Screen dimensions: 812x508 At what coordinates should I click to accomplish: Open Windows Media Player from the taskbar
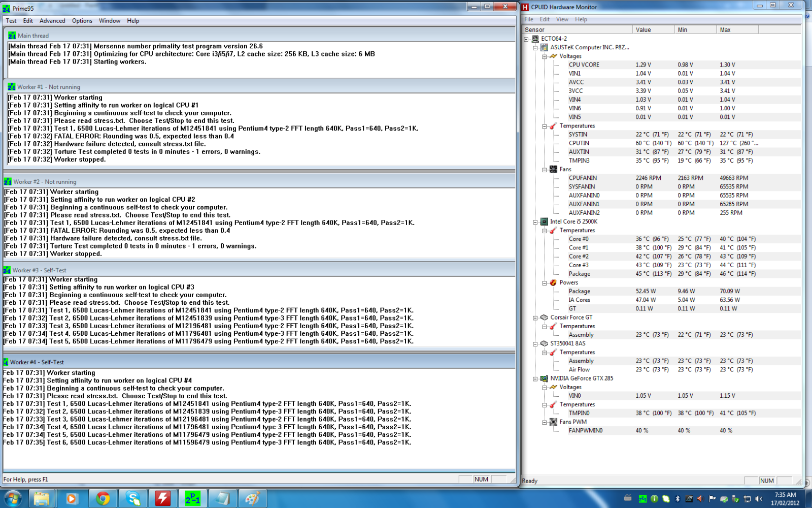72,498
